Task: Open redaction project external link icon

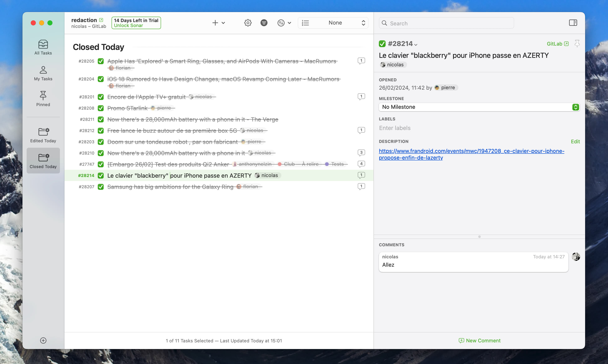Action: click(x=101, y=20)
